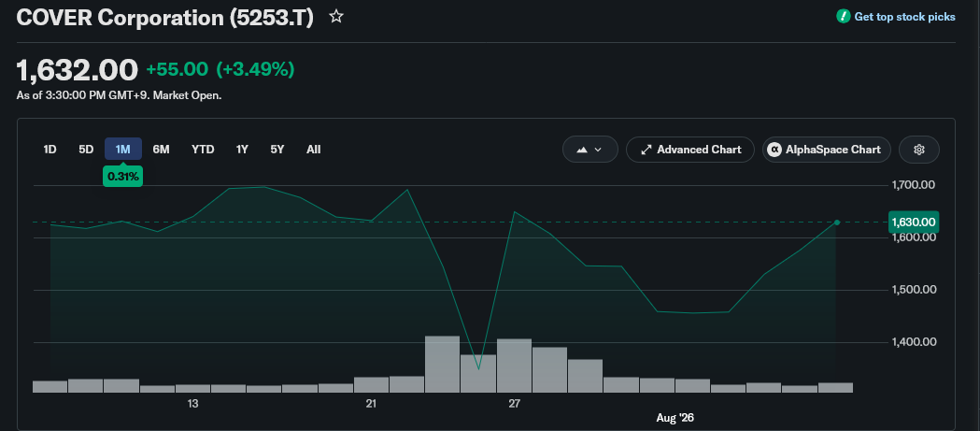Click the date label 27 on axis
This screenshot has height=431, width=980.
click(515, 404)
